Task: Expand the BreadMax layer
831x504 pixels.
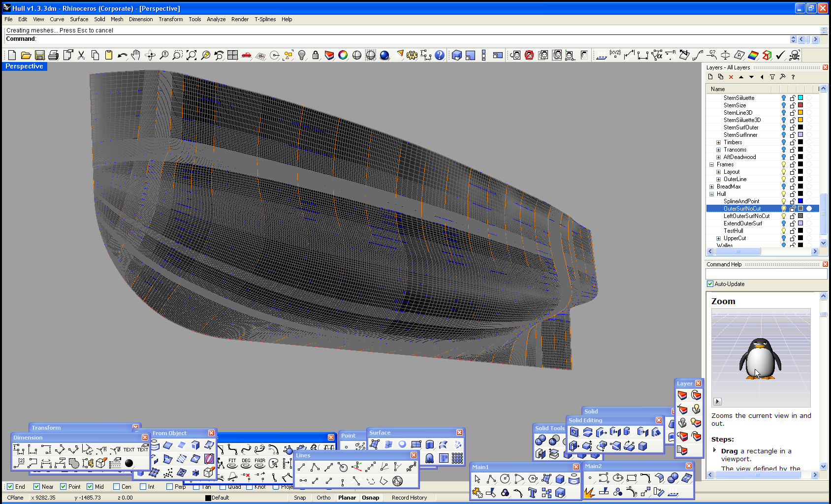Action: pos(711,187)
